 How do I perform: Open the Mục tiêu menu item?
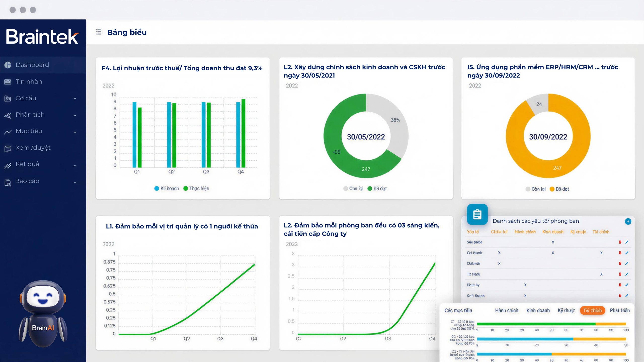point(29,131)
